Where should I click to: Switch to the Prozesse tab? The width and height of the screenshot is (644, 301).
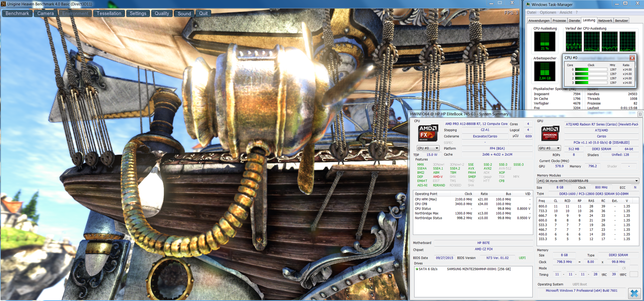click(x=559, y=21)
